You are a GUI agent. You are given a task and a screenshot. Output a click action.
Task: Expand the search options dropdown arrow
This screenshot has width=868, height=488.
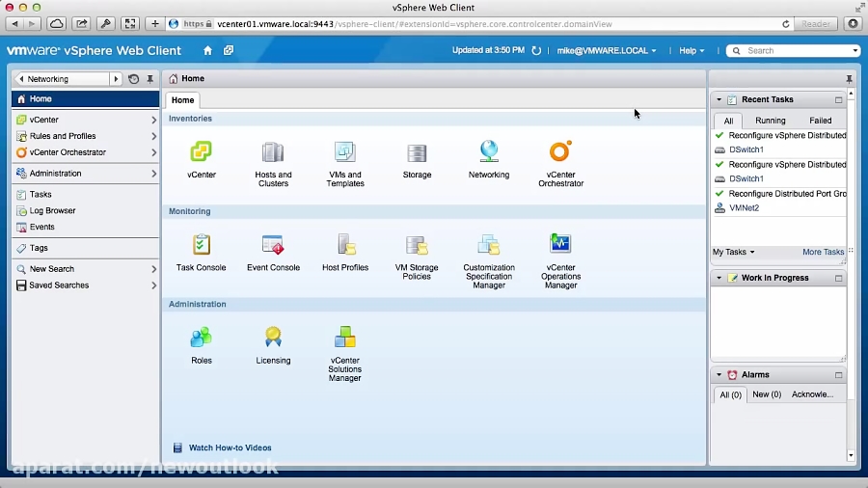[x=855, y=50]
